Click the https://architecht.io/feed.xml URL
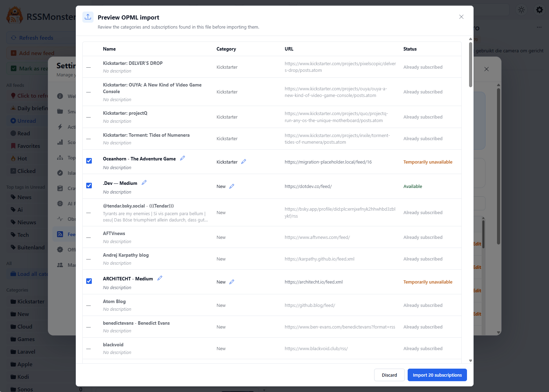 314,282
